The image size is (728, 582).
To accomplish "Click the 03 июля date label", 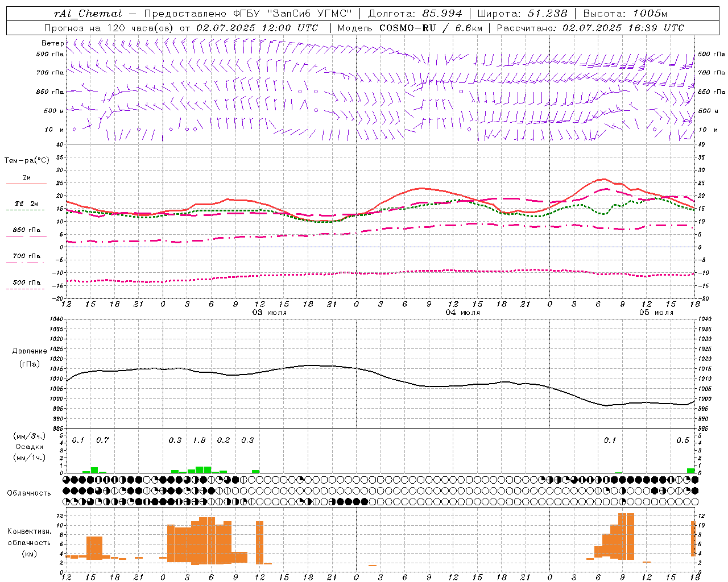I will click(270, 312).
